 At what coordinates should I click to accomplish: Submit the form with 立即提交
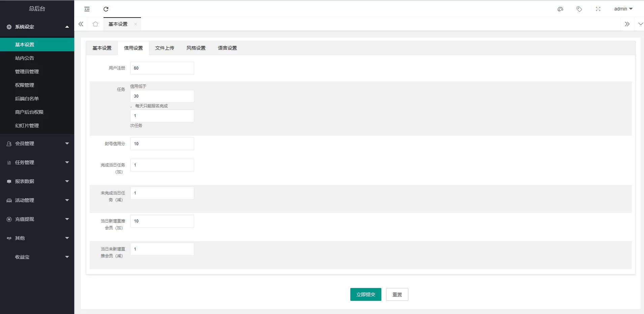point(366,294)
